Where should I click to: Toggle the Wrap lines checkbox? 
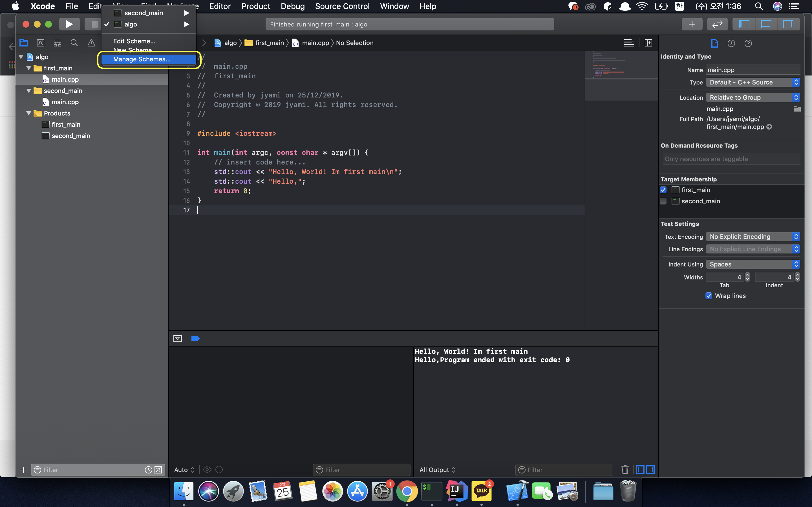(709, 296)
